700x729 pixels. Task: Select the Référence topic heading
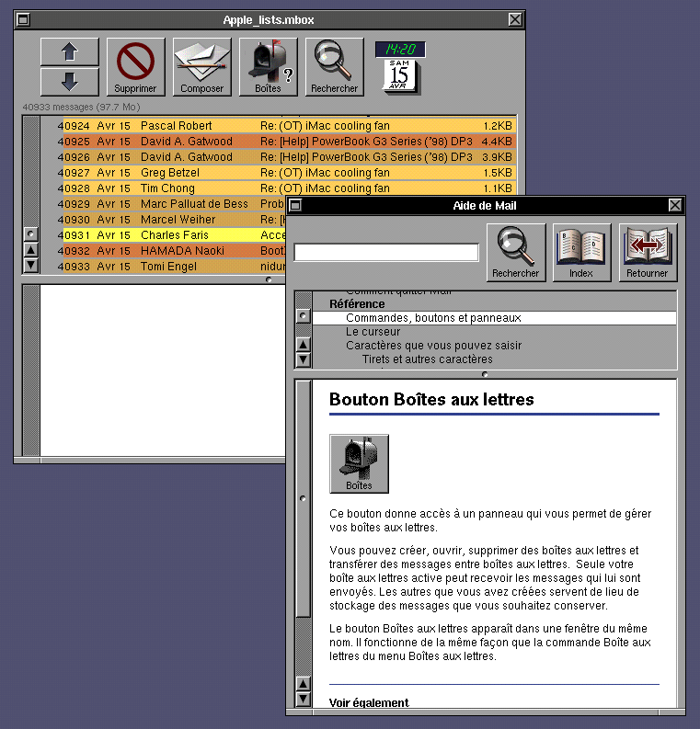pos(357,304)
